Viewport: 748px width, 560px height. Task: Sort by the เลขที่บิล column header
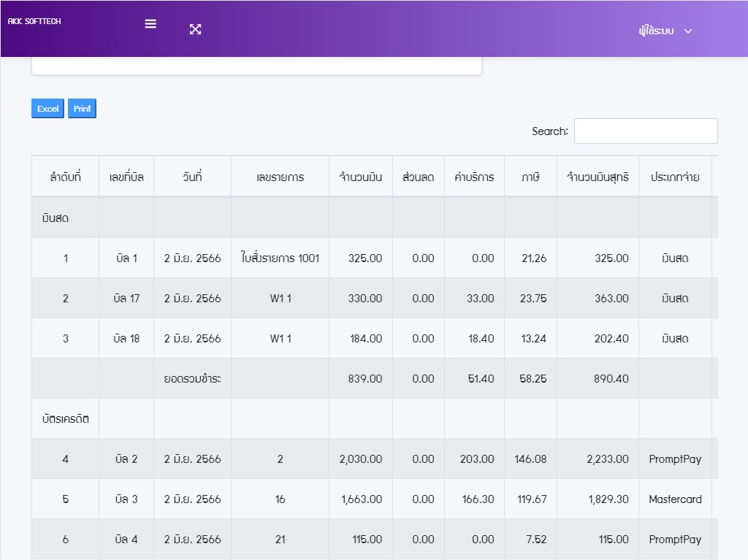coord(126,177)
